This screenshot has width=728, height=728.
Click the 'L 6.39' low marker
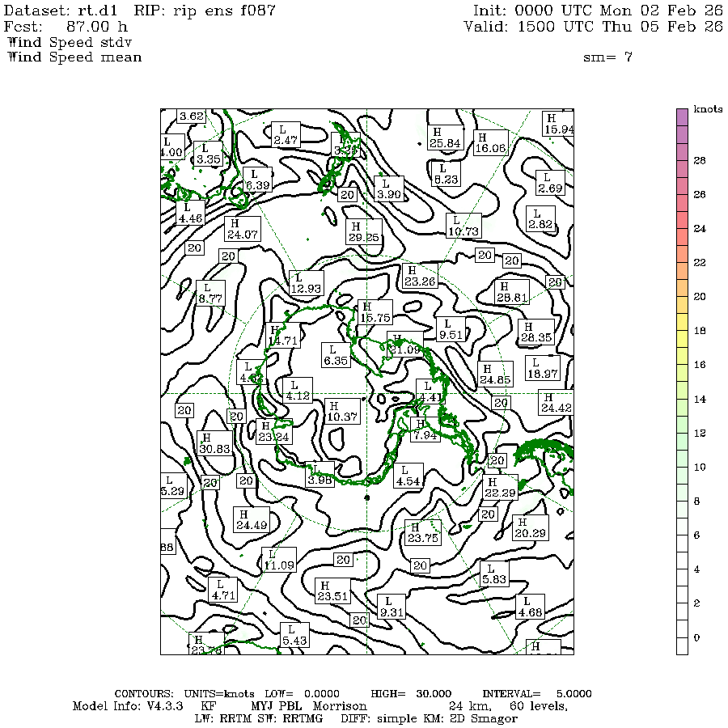(x=258, y=180)
